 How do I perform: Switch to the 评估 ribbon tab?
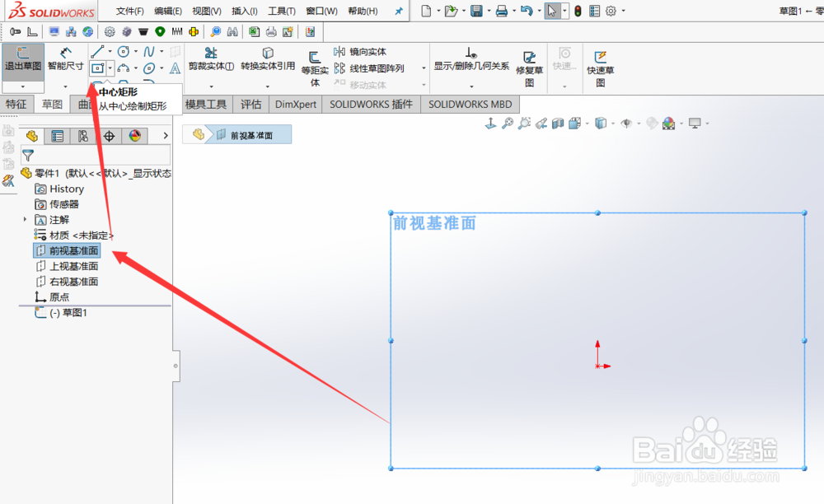tap(250, 105)
